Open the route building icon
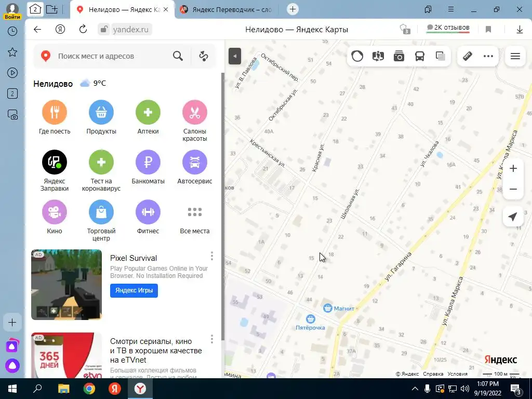The image size is (532, 399). (204, 56)
